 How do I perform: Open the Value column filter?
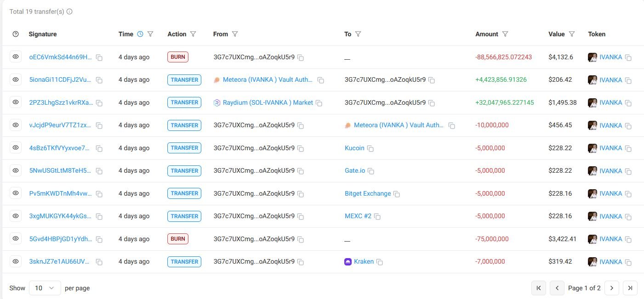(x=572, y=34)
